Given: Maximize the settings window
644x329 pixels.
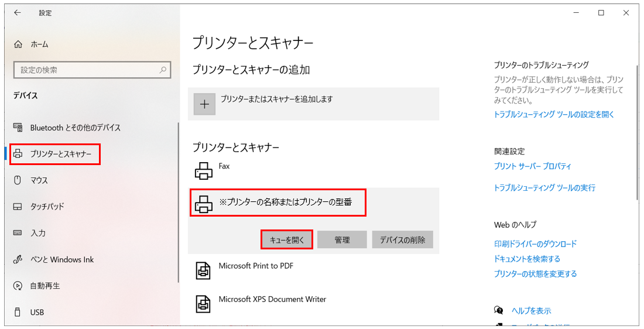Looking at the screenshot, I should pyautogui.click(x=601, y=13).
